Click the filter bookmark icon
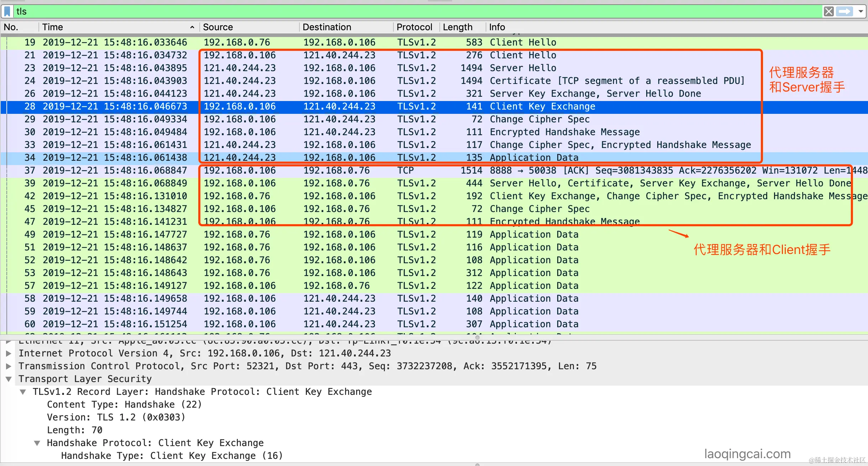 (7, 11)
